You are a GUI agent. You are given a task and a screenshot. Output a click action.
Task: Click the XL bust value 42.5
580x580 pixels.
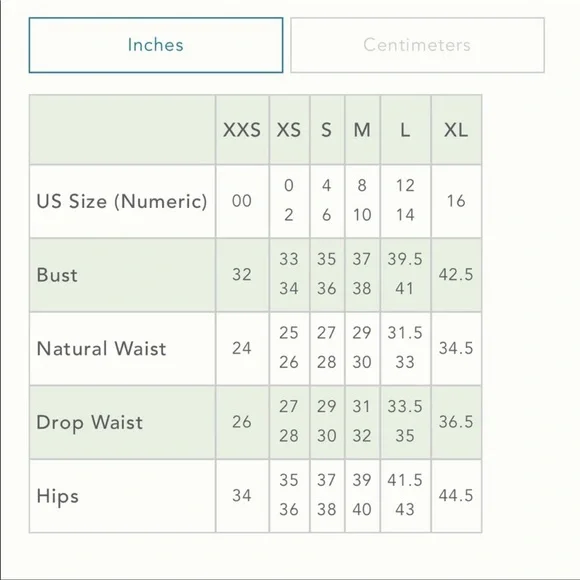click(x=456, y=275)
